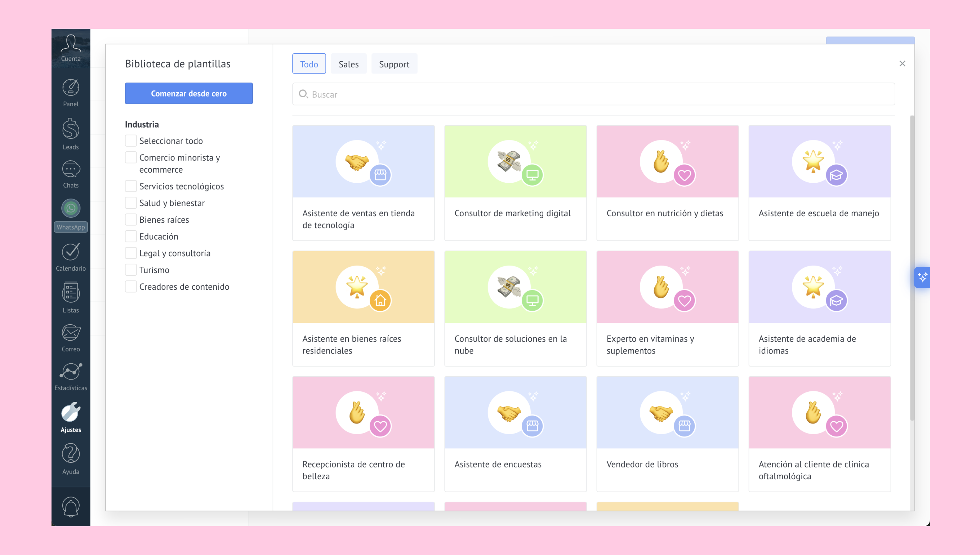
Task: Click the Buscar search field
Action: pos(593,94)
